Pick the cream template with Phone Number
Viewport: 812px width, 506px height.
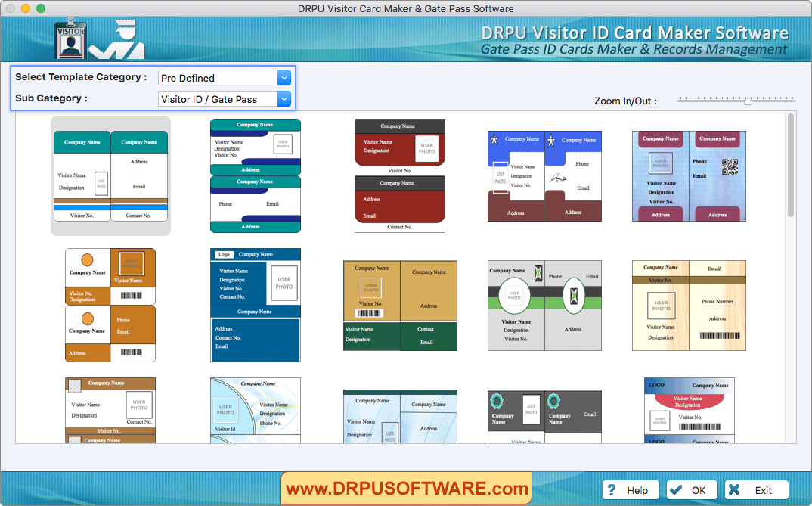click(x=689, y=306)
